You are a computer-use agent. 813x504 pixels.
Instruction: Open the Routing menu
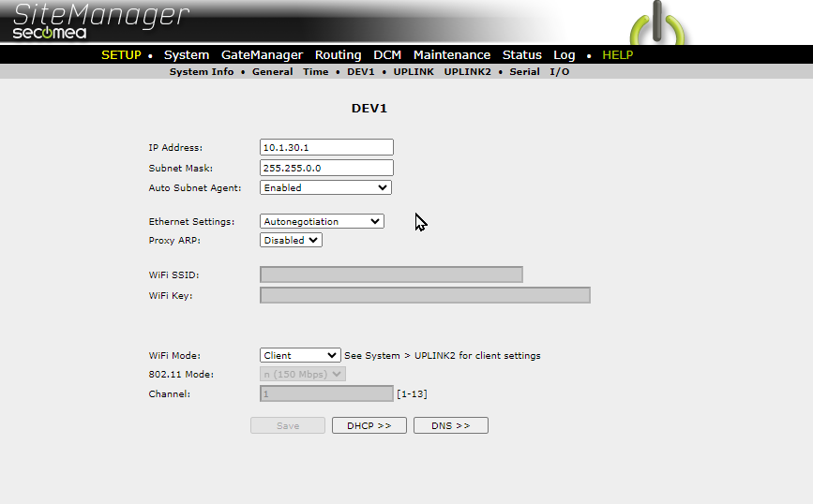(339, 55)
